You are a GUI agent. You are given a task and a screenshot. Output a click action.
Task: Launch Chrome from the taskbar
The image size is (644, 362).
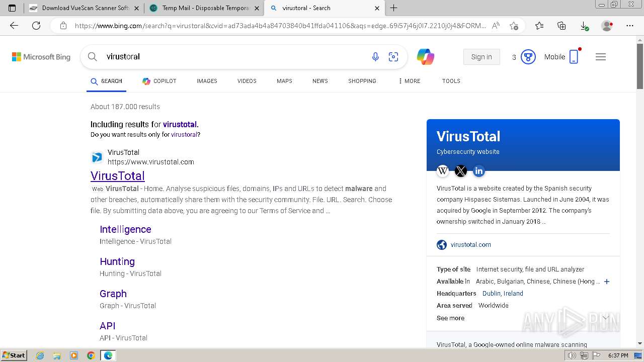pyautogui.click(x=91, y=355)
